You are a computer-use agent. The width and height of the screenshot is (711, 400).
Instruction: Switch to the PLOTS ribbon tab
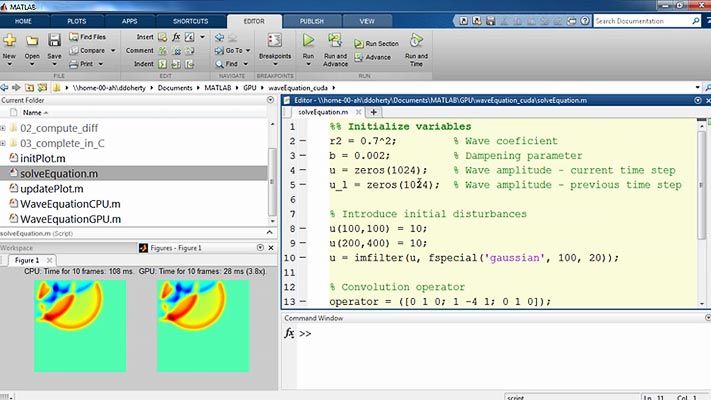[x=75, y=20]
